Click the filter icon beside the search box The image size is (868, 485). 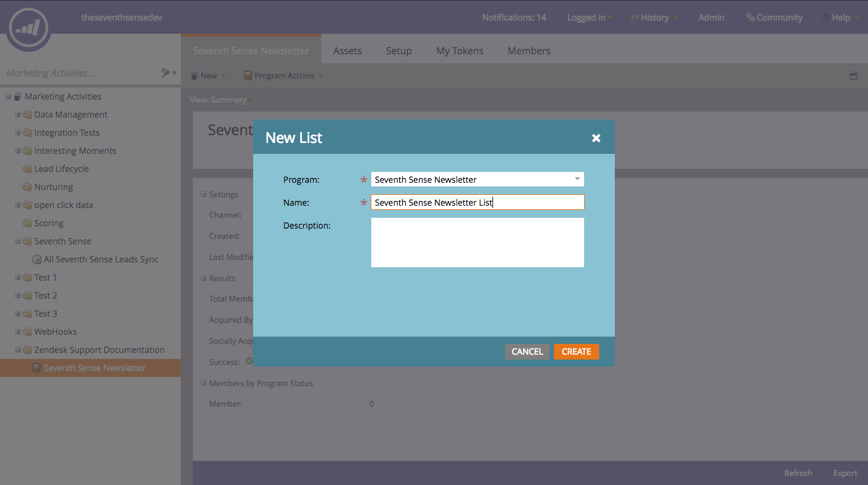tap(166, 73)
